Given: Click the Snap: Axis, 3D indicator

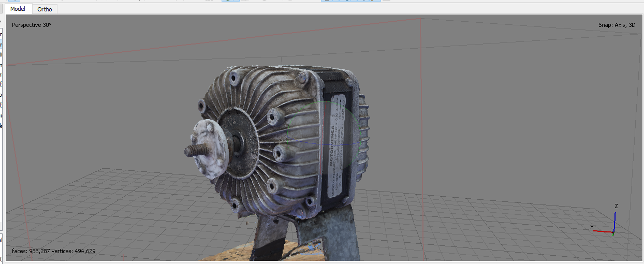Looking at the screenshot, I should coord(616,25).
